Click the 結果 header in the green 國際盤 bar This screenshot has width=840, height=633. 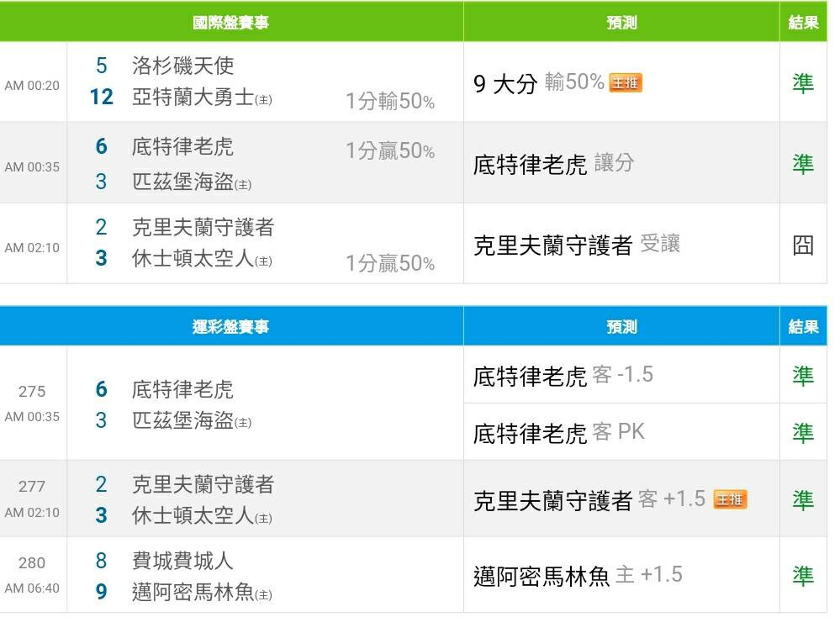point(803,23)
